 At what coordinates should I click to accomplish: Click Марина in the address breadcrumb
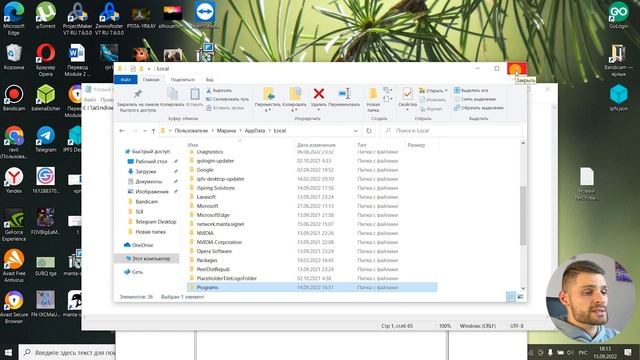(227, 131)
